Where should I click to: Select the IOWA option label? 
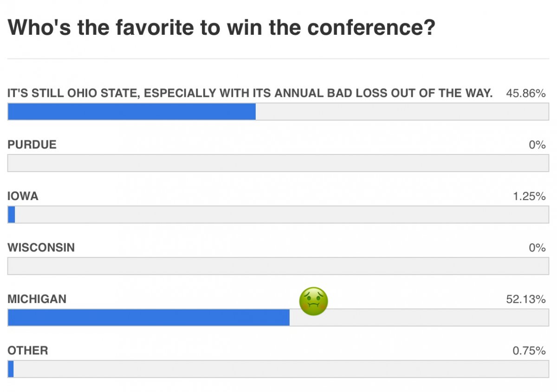click(x=23, y=196)
